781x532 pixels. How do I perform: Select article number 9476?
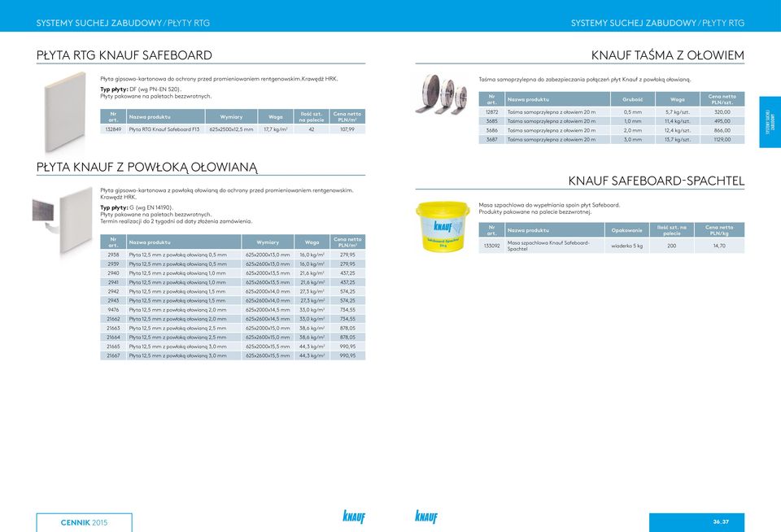(x=113, y=310)
